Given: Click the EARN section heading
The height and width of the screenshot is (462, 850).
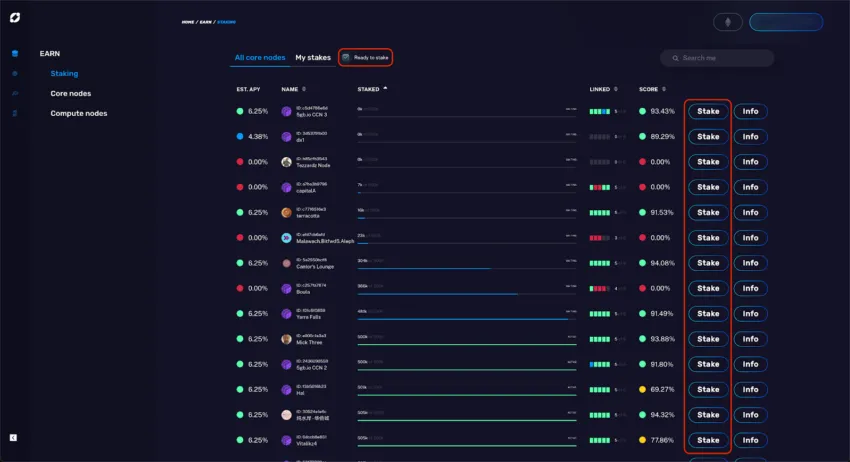Looking at the screenshot, I should 49,54.
